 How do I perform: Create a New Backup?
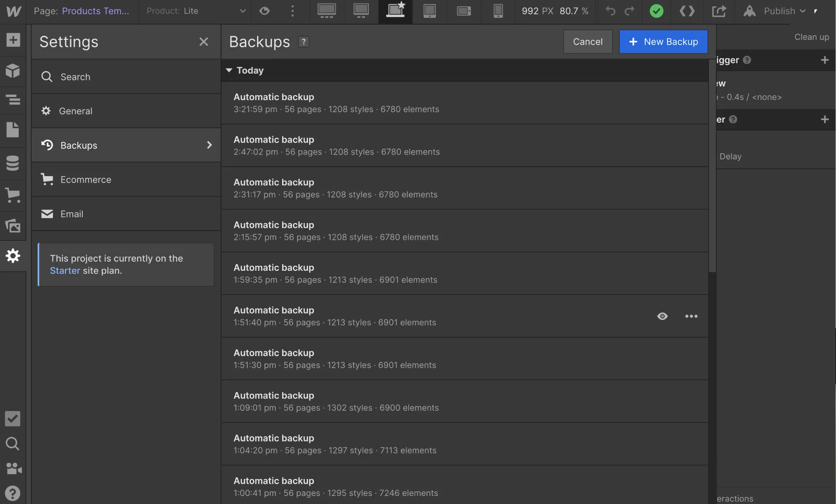pyautogui.click(x=663, y=42)
